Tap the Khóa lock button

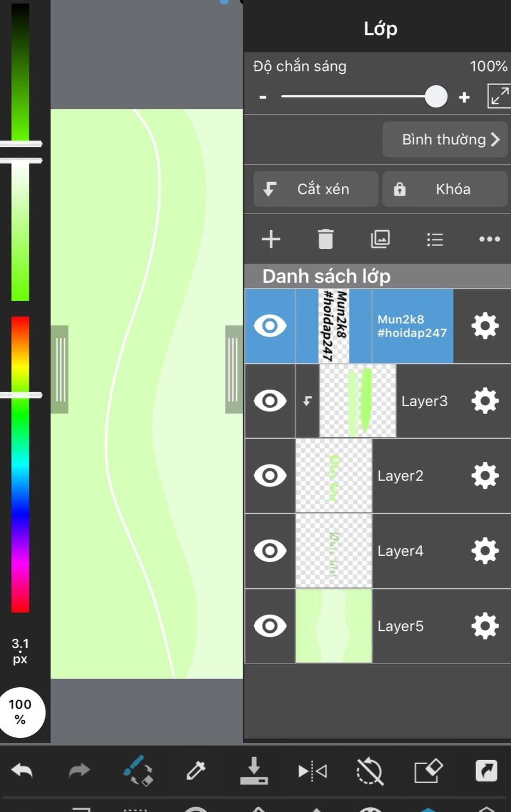445,189
